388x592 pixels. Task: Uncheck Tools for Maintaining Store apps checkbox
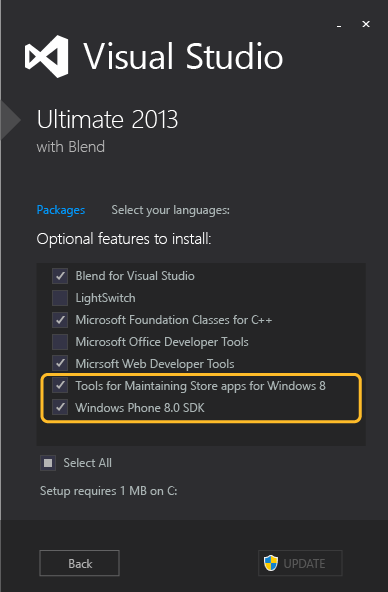(60, 385)
